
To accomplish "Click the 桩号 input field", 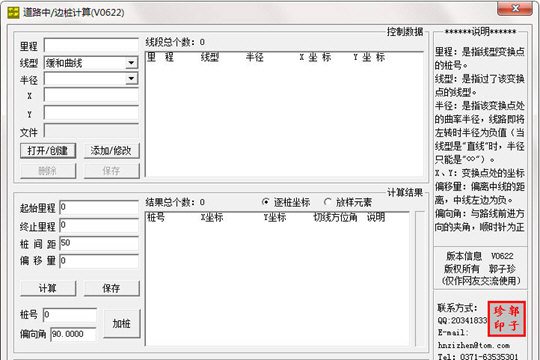I will point(70,315).
